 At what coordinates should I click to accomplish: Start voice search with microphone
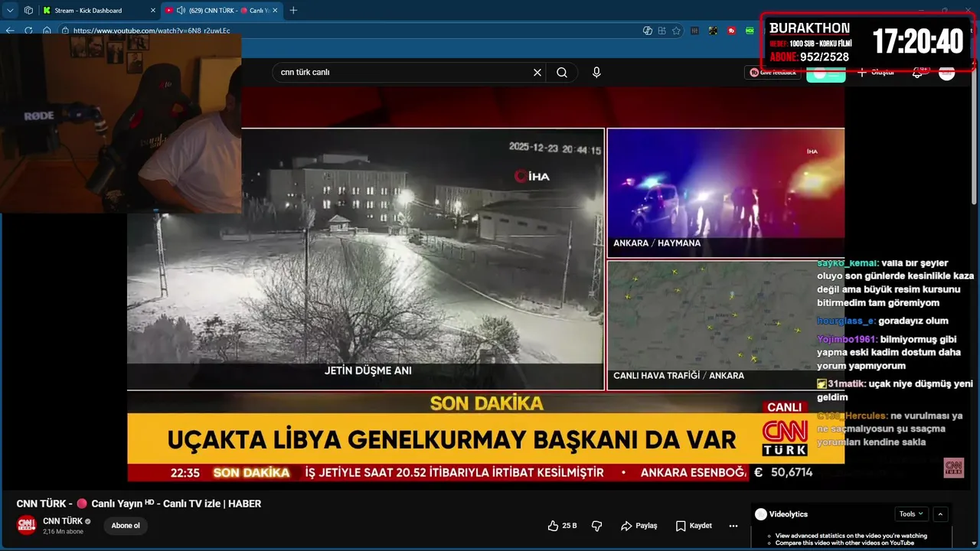tap(596, 73)
